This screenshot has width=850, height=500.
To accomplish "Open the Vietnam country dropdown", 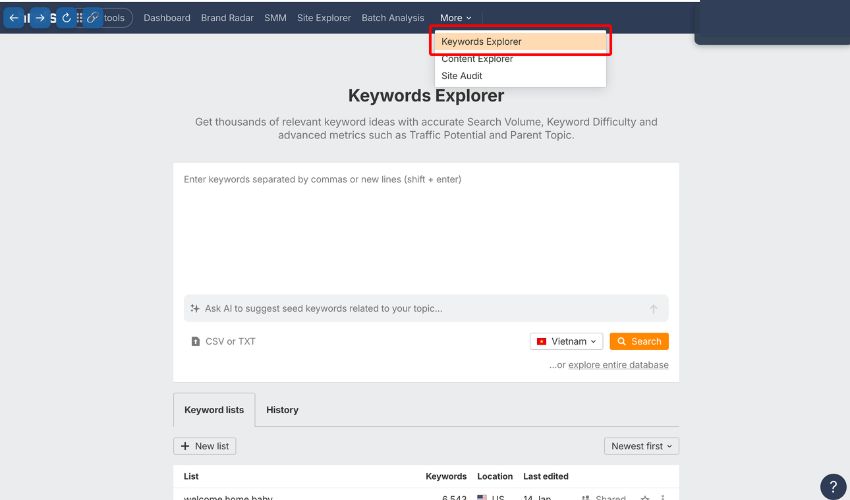I will point(566,342).
